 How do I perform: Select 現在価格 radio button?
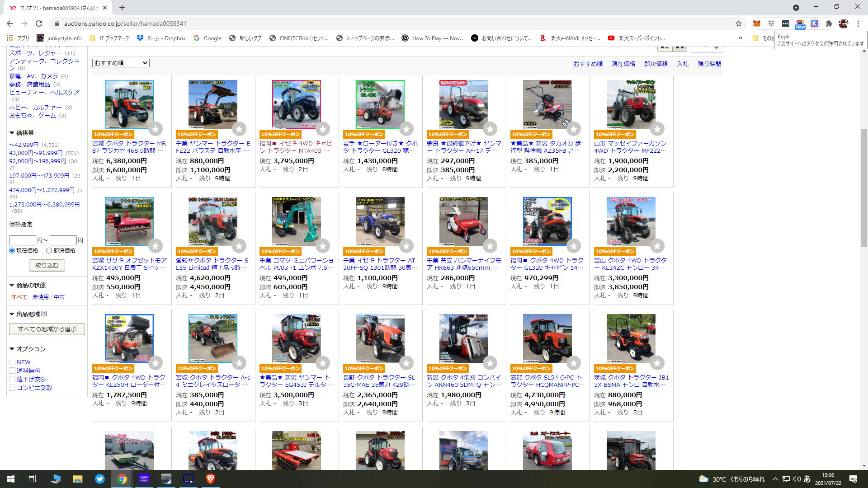pyautogui.click(x=12, y=250)
